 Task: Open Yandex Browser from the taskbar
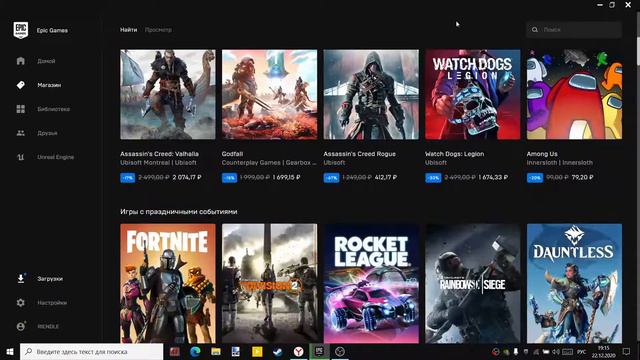tap(299, 351)
